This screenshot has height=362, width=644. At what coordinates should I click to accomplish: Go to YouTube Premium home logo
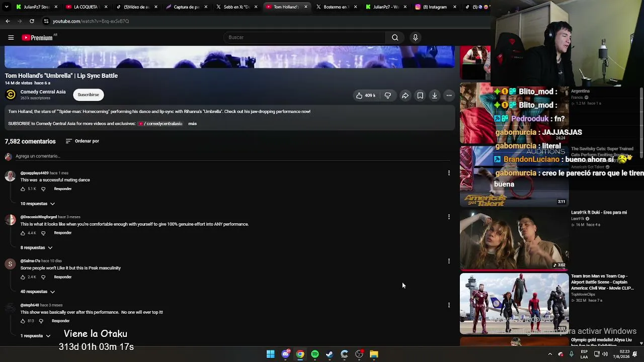coord(37,38)
